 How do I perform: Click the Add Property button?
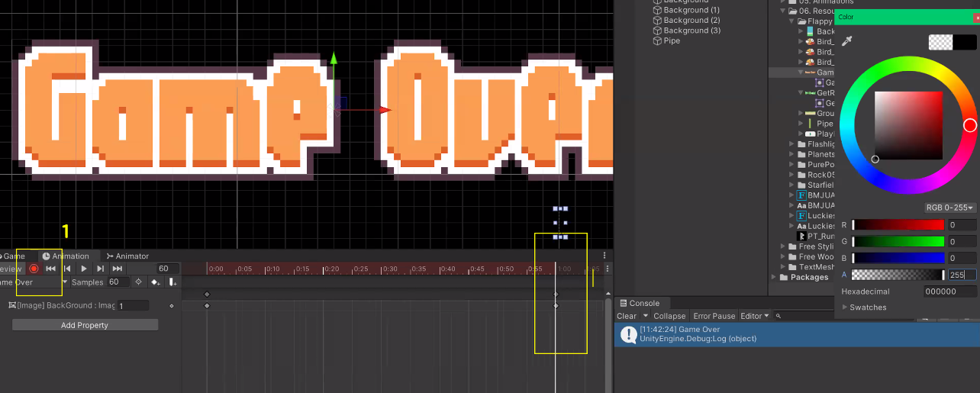[x=85, y=325]
